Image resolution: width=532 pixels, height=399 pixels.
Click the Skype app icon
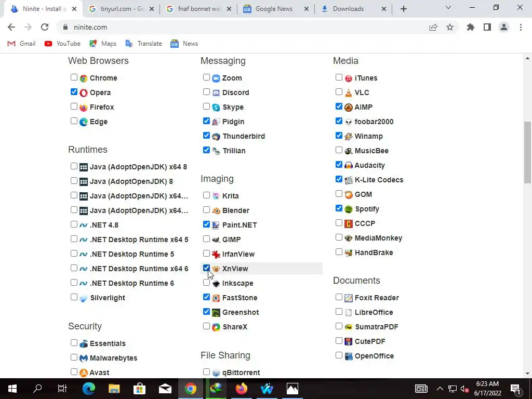(216, 108)
